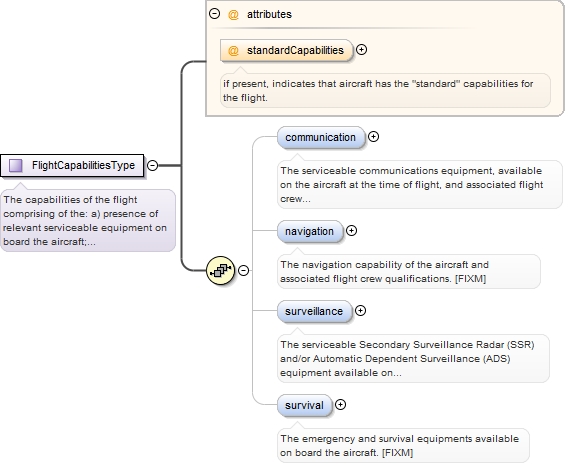Collapse the attributes section
Image resolution: width=570 pixels, height=466 pixels.
click(x=214, y=14)
